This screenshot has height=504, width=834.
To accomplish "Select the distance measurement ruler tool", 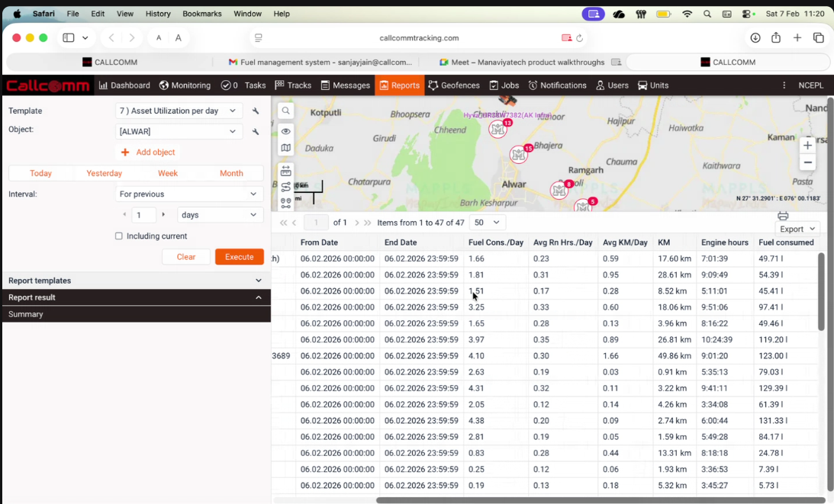I will click(285, 170).
